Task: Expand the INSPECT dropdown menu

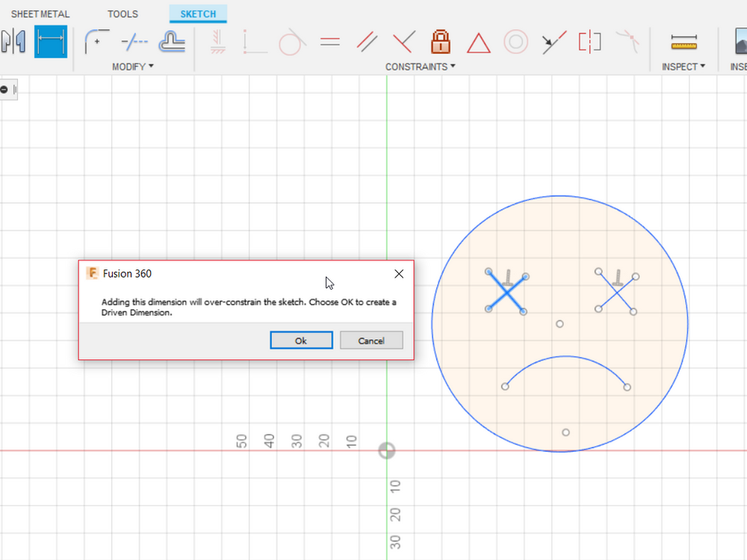Action: point(684,66)
